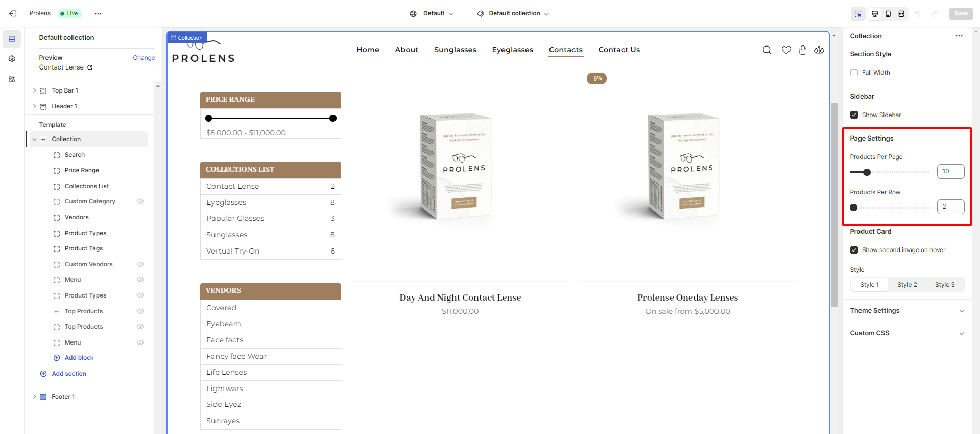Switch to mobile preview icon

tap(888, 14)
